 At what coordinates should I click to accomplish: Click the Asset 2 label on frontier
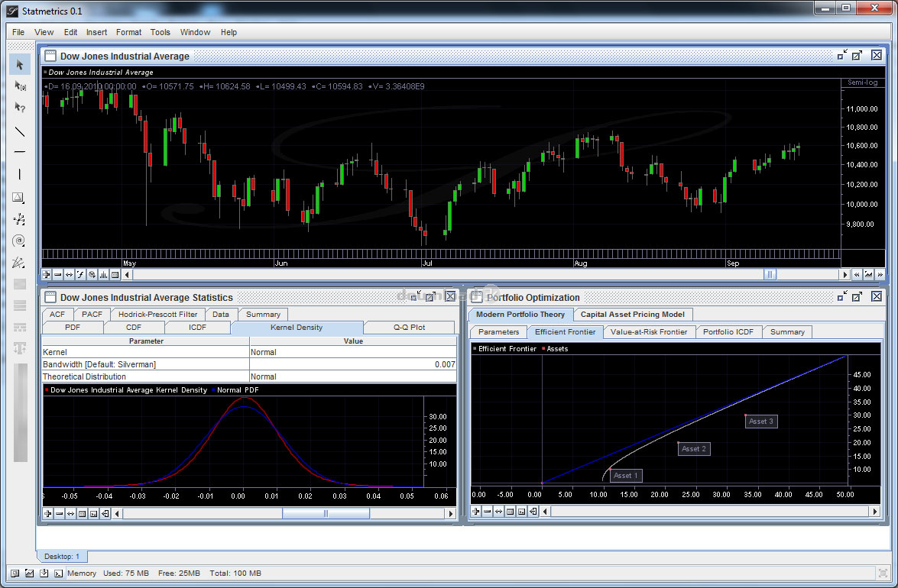[693, 449]
